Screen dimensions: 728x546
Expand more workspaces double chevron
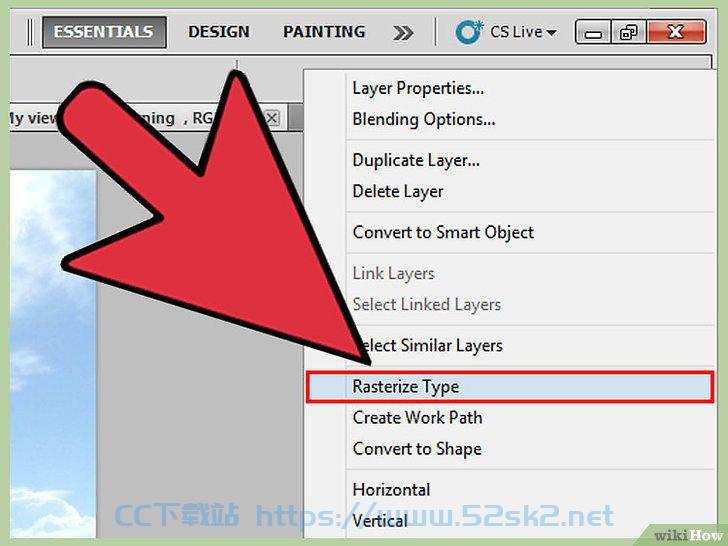click(x=403, y=33)
